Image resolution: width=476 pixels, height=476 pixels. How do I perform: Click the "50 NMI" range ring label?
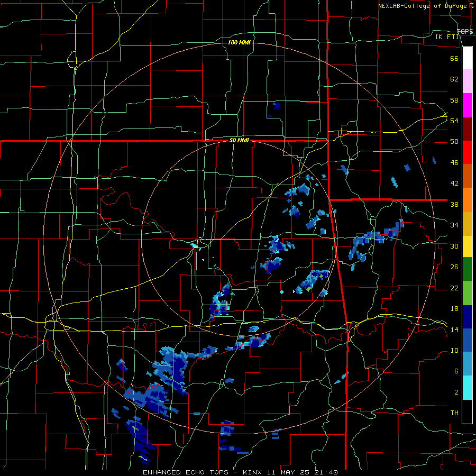(239, 140)
